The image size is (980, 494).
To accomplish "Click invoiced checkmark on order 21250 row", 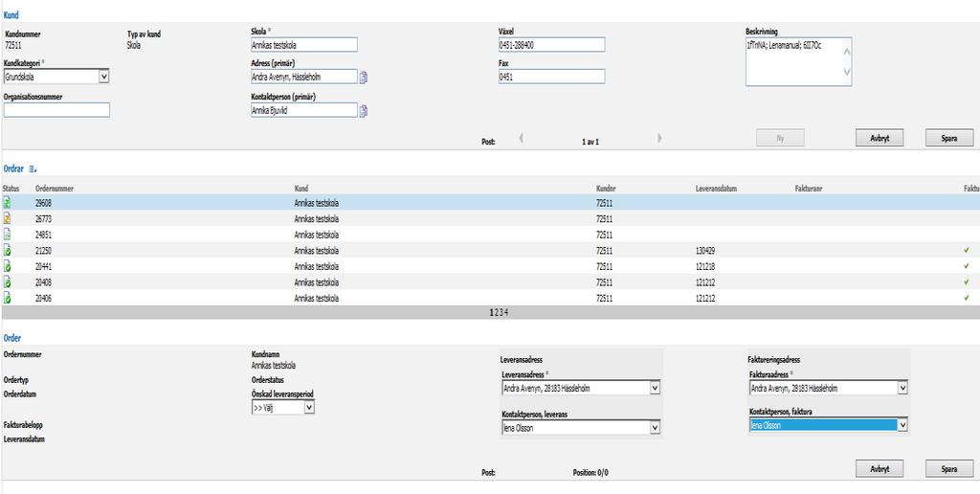I will tap(967, 250).
